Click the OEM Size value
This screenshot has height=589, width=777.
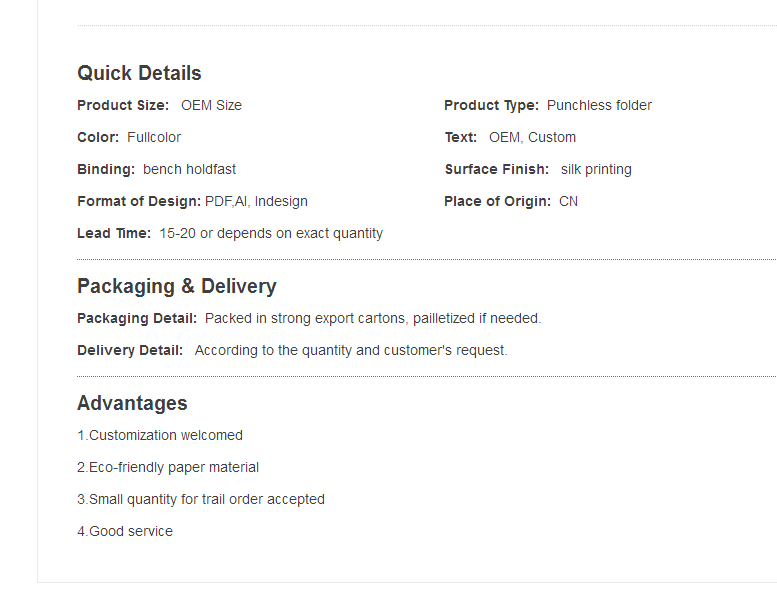tap(212, 106)
